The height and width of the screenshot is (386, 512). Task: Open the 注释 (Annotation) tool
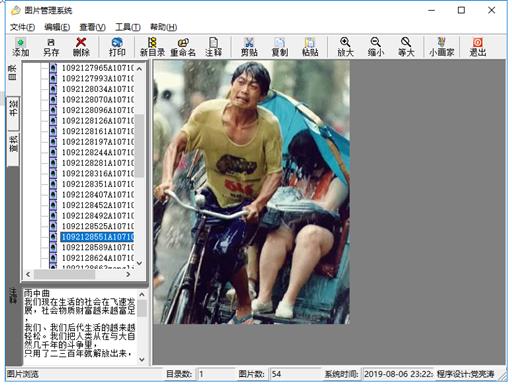[213, 47]
